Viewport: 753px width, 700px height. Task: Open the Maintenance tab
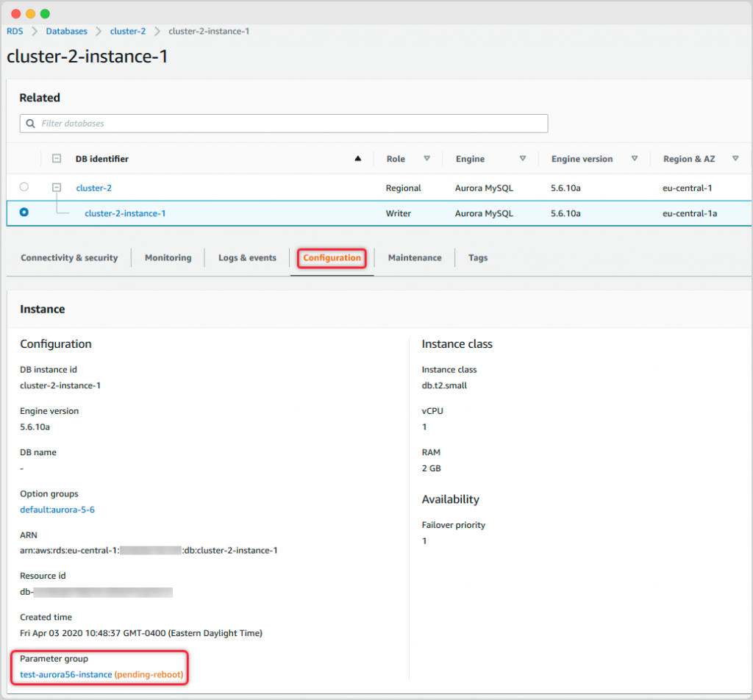415,258
